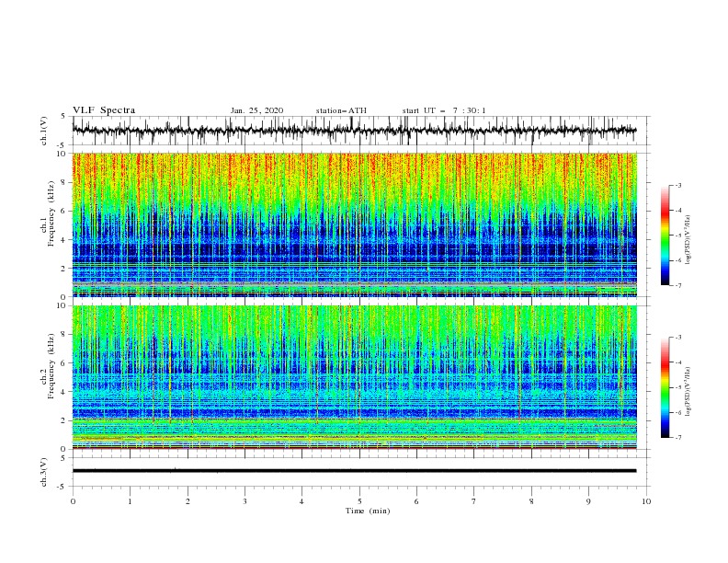Click the 'station=ATH' label

click(341, 110)
